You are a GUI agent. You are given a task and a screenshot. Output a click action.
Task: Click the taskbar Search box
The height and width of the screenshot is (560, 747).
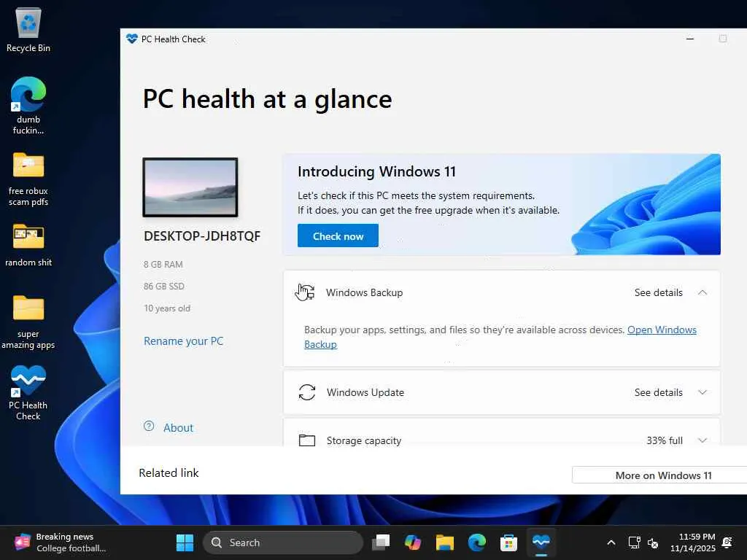click(x=283, y=542)
